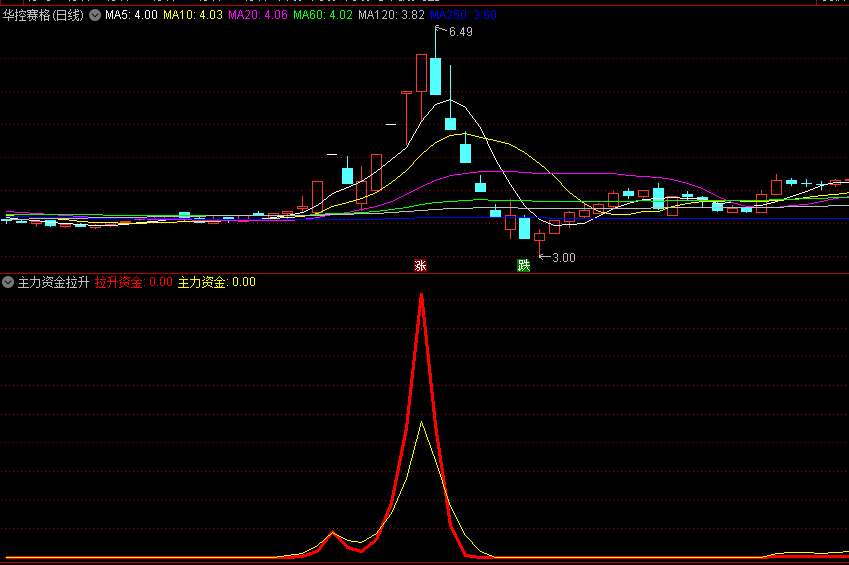Image resolution: width=849 pixels, height=565 pixels.
Task: Select the green MA60 label
Action: pos(323,14)
